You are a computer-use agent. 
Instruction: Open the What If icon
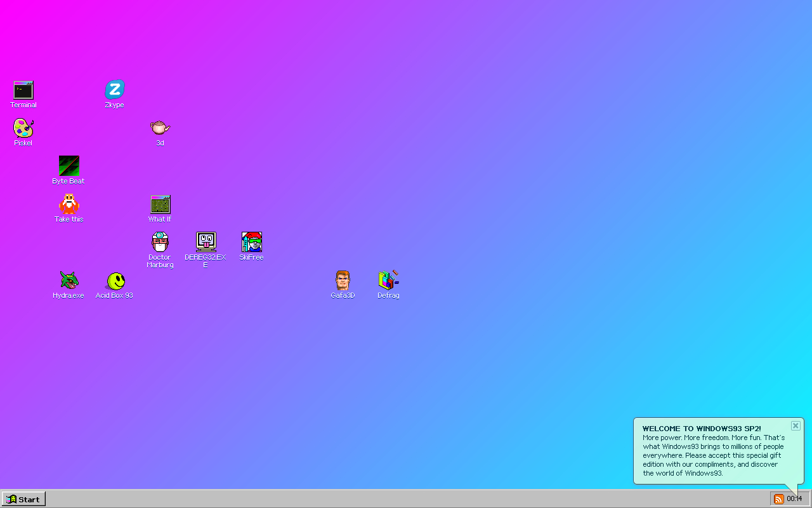click(160, 204)
